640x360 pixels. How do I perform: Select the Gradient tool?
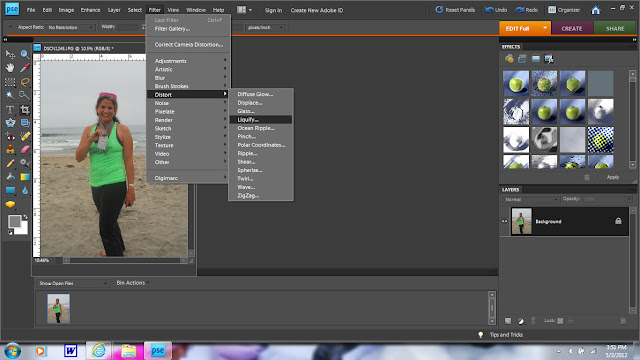pos(25,177)
